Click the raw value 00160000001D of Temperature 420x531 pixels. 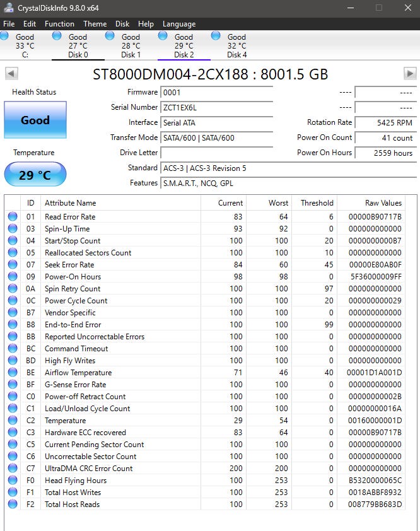[375, 420]
